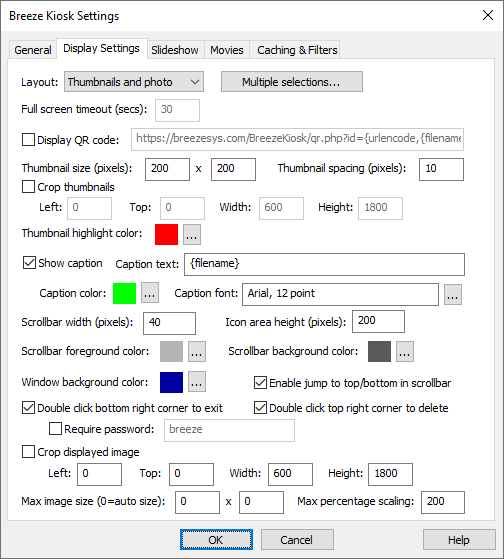The width and height of the screenshot is (504, 559).
Task: Click the first Max image size field
Action: tap(197, 502)
